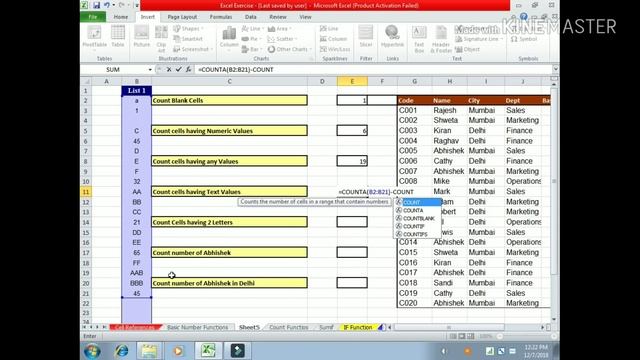Open the Excel Help question mark icon
Image resolution: width=640 pixels, height=360 pixels.
tap(524, 17)
